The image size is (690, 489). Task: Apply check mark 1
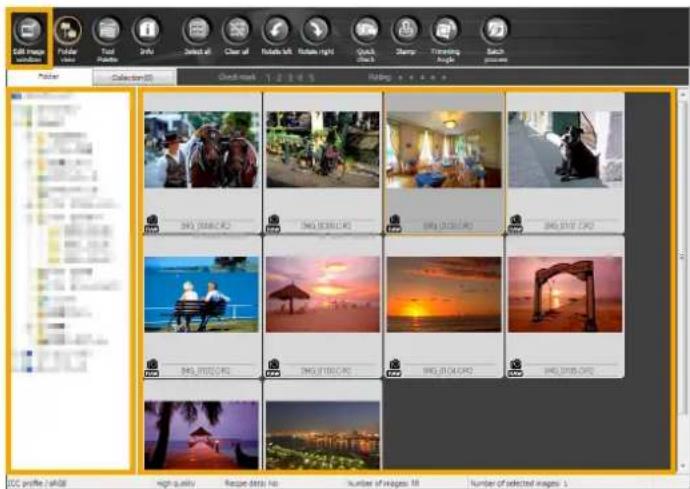click(268, 78)
